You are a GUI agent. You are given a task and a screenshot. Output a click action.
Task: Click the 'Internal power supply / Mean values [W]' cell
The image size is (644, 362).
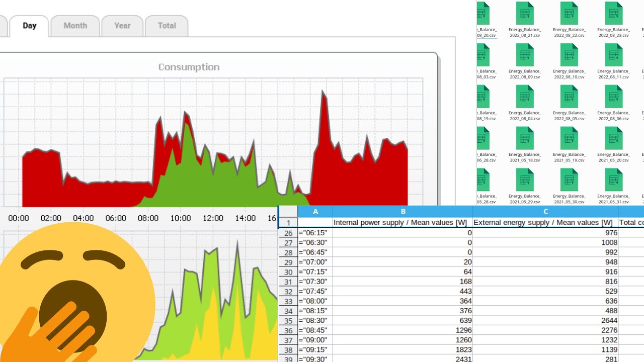pos(403,223)
